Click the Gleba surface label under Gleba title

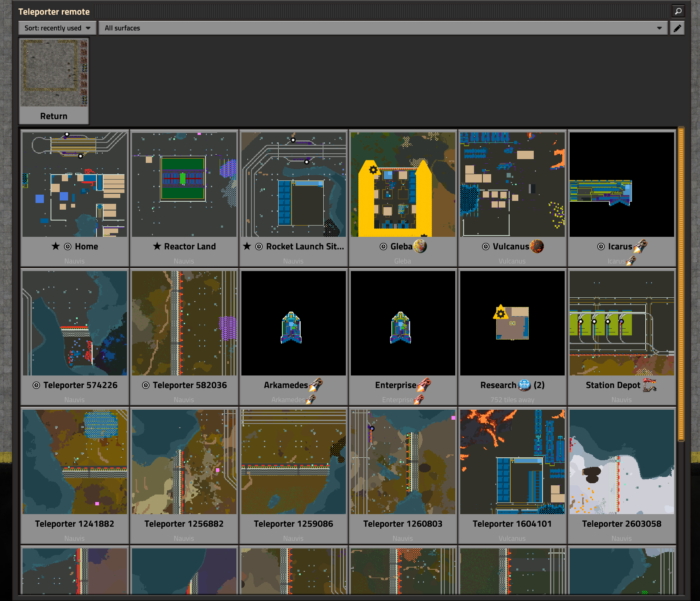pos(403,261)
